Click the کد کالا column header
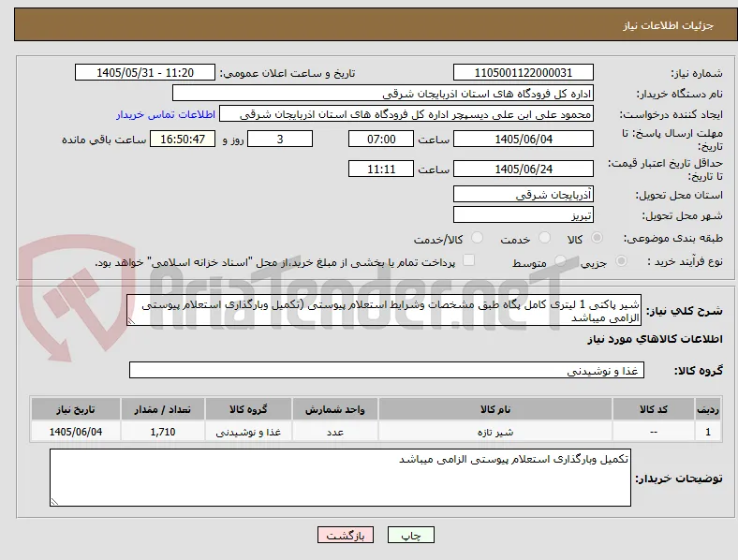 click(654, 409)
